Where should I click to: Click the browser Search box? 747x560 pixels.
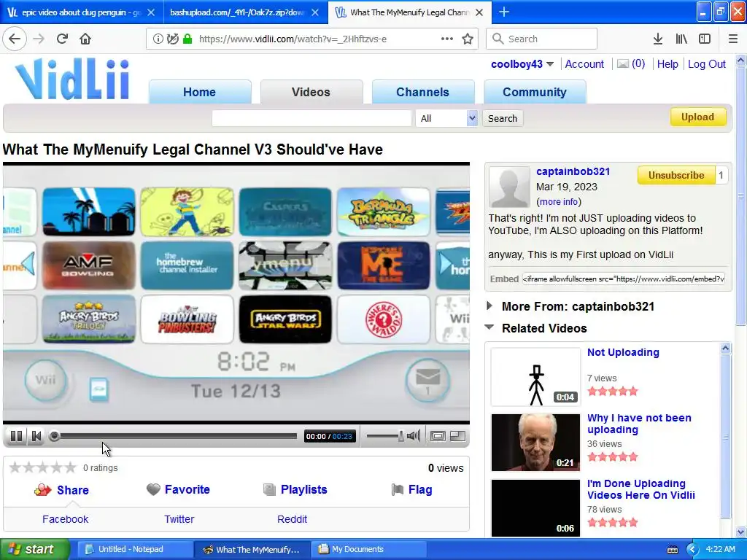(x=541, y=39)
